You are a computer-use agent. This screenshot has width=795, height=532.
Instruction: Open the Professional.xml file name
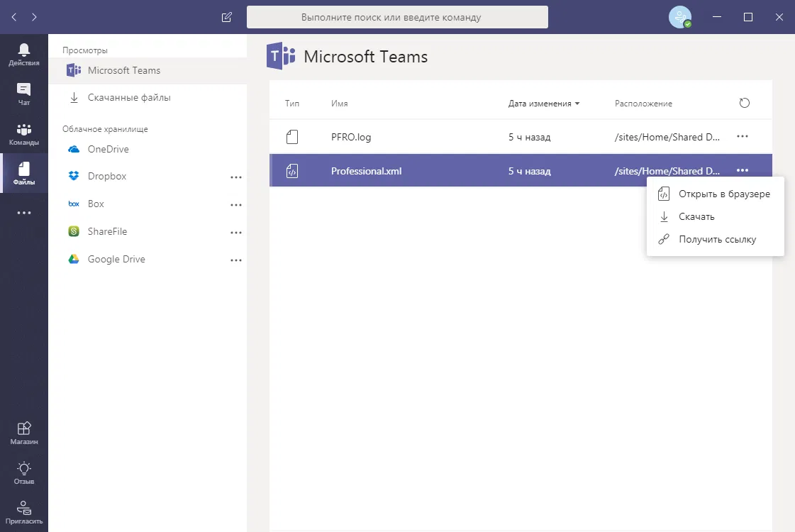[366, 171]
